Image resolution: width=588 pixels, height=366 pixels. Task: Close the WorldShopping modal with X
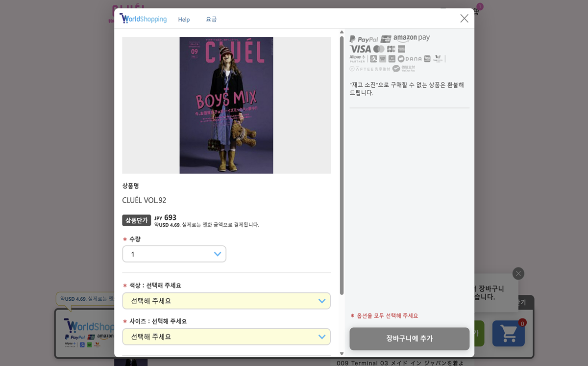pyautogui.click(x=464, y=18)
